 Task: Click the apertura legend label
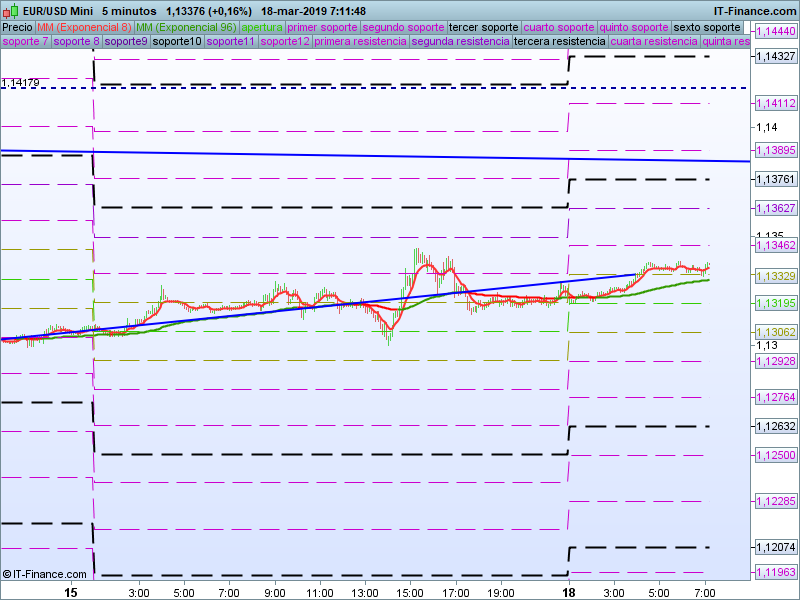[x=262, y=27]
